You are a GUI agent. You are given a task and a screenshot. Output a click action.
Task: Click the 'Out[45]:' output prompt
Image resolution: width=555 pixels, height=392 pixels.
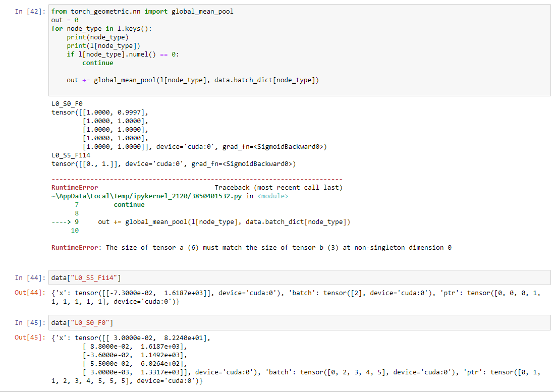(30, 338)
